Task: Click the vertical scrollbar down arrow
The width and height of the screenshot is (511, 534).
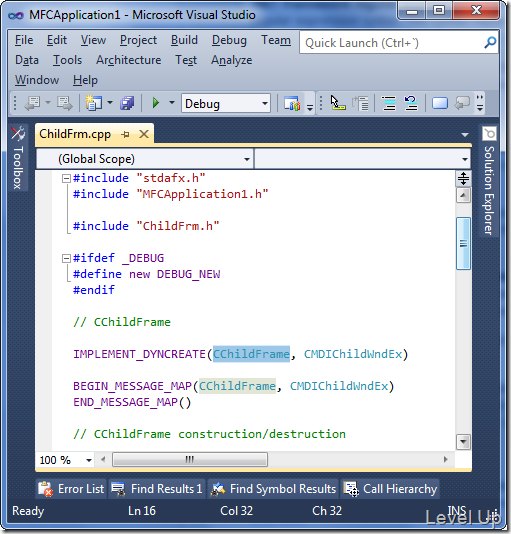Action: point(463,442)
